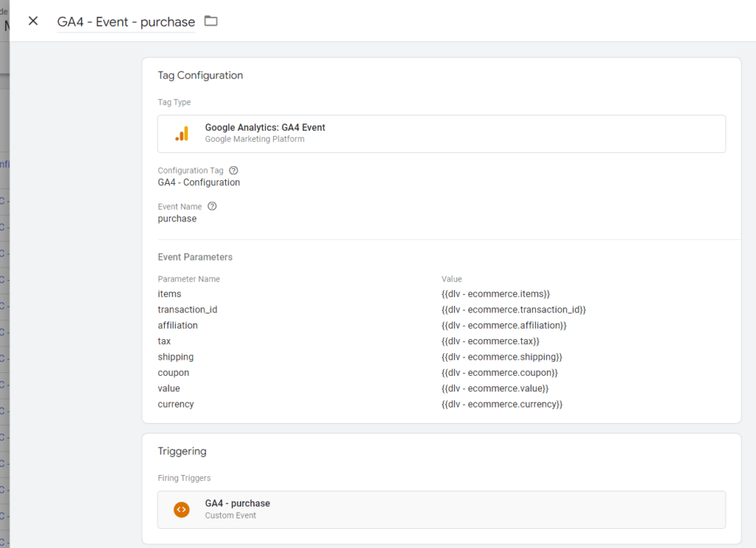Select the coupon parameter name

pos(173,373)
